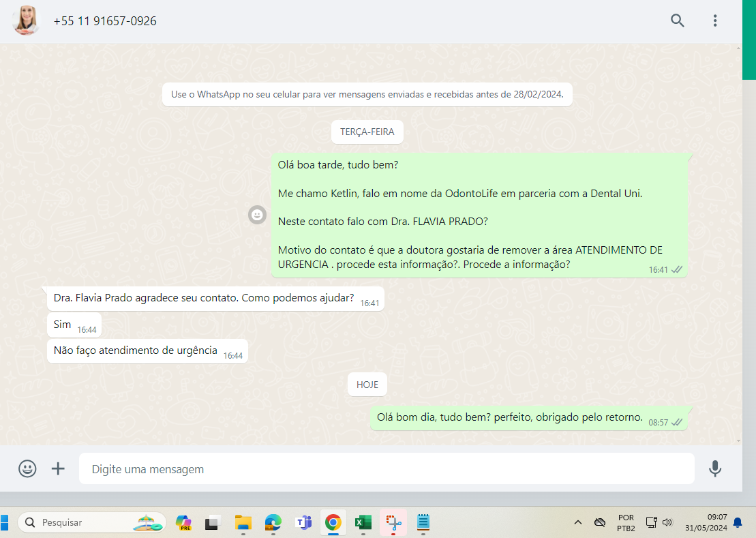Switch to Google Chrome in taskbar
Image resolution: width=756 pixels, height=538 pixels.
(333, 522)
